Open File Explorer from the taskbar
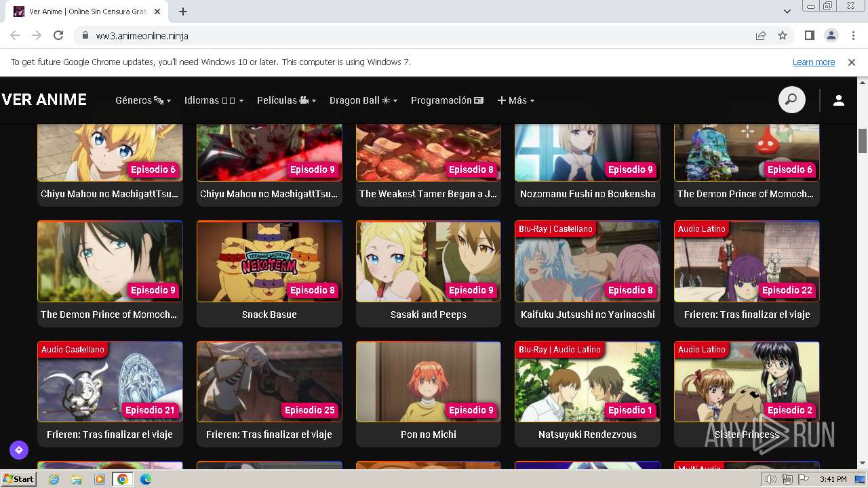868x488 pixels. [x=77, y=479]
